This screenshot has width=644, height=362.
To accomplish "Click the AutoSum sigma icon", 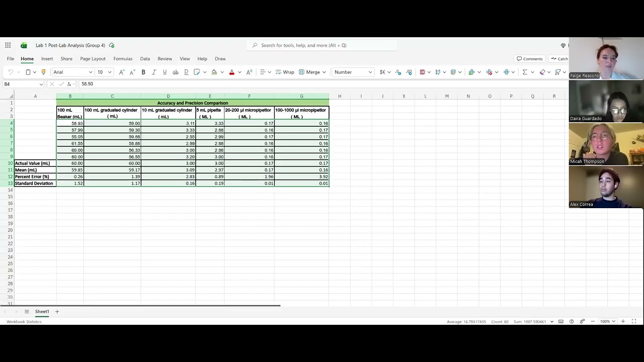I will tap(525, 72).
